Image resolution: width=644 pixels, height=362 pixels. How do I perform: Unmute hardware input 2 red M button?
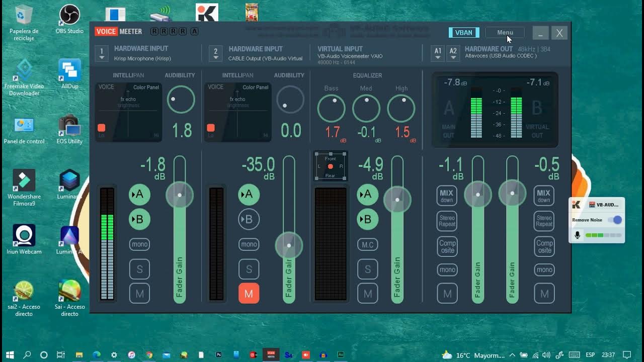(x=249, y=294)
